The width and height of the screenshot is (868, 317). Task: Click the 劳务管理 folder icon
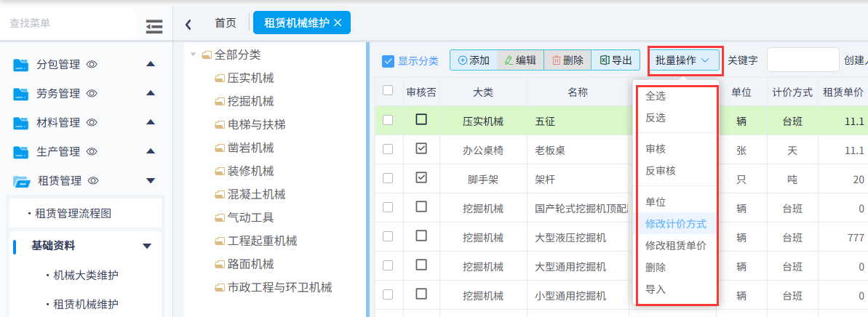pyautogui.click(x=21, y=94)
